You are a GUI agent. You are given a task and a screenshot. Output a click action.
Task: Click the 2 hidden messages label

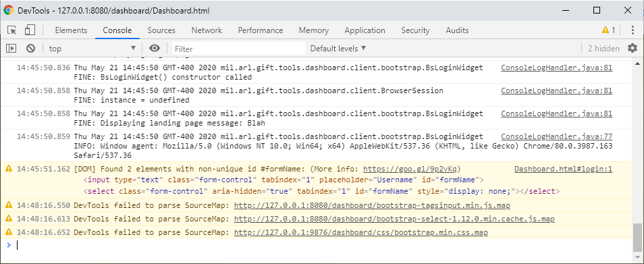pyautogui.click(x=603, y=49)
